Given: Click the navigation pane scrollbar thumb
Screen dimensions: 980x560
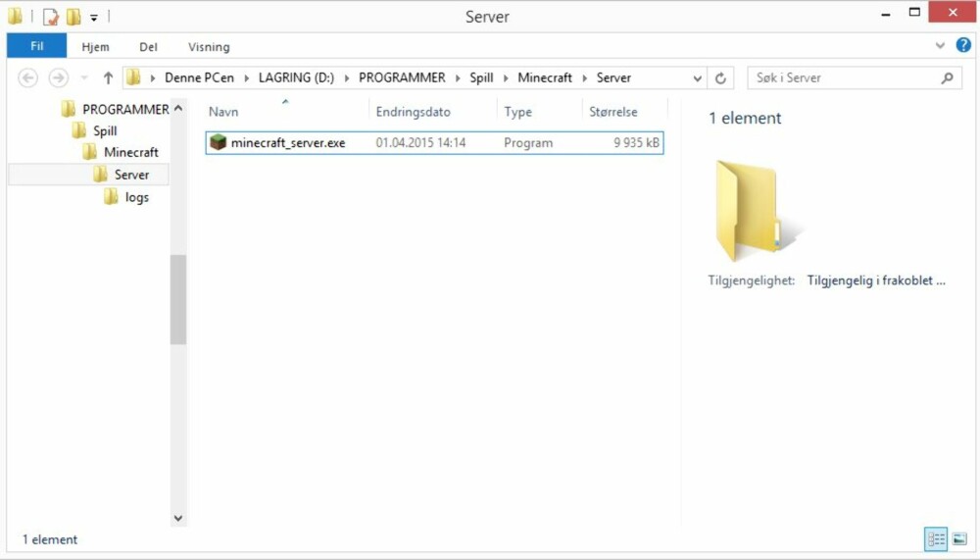Looking at the screenshot, I should [178, 299].
